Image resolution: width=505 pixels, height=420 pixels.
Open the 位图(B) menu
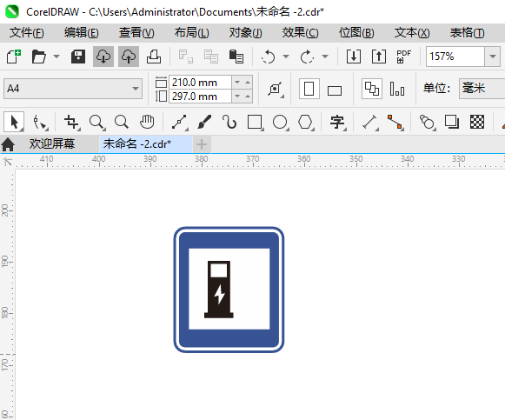(x=356, y=33)
